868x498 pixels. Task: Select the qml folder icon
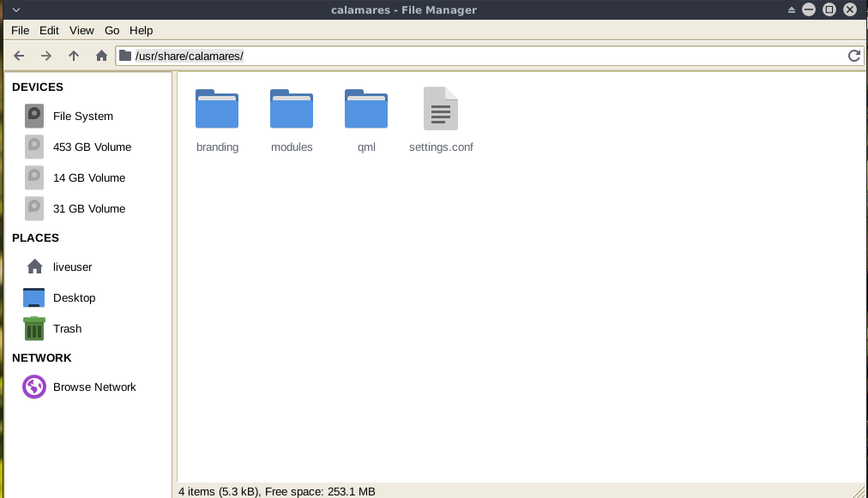366,109
